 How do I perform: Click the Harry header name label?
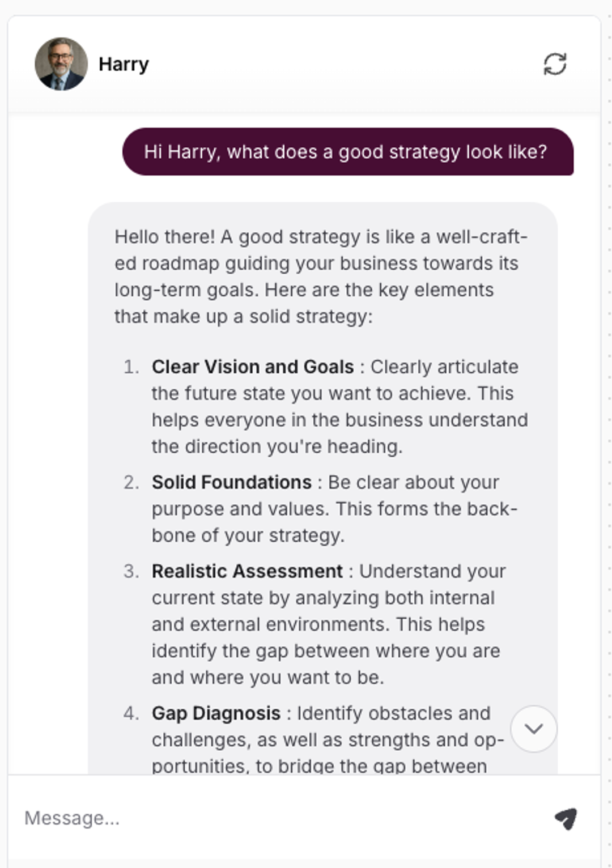coord(124,63)
